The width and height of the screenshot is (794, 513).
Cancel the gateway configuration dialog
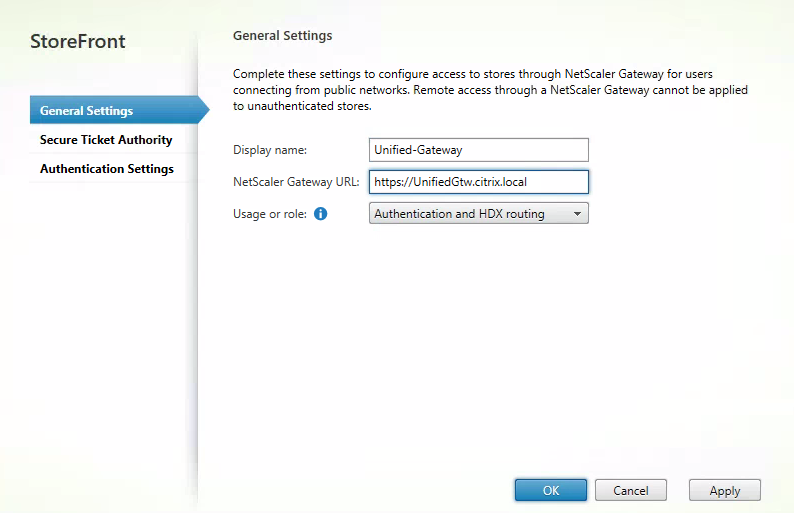(x=630, y=490)
